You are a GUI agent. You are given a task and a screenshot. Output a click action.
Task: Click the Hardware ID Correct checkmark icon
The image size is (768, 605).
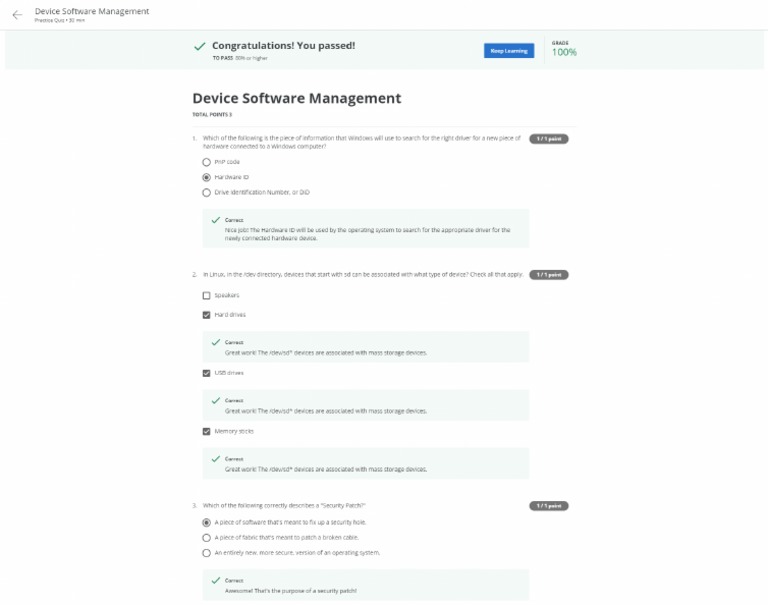click(215, 219)
